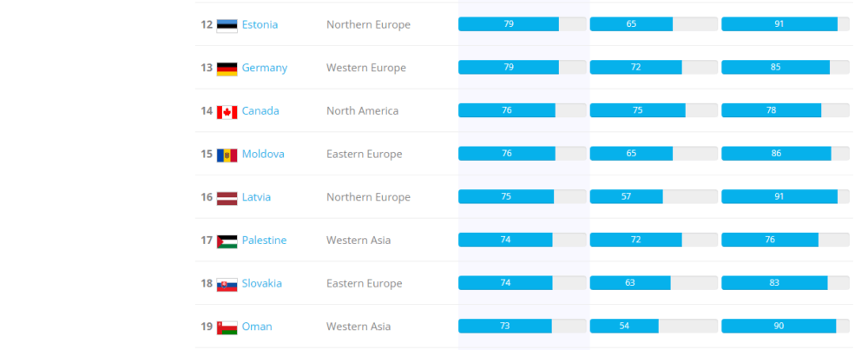Open the Estonia country link

click(x=260, y=24)
